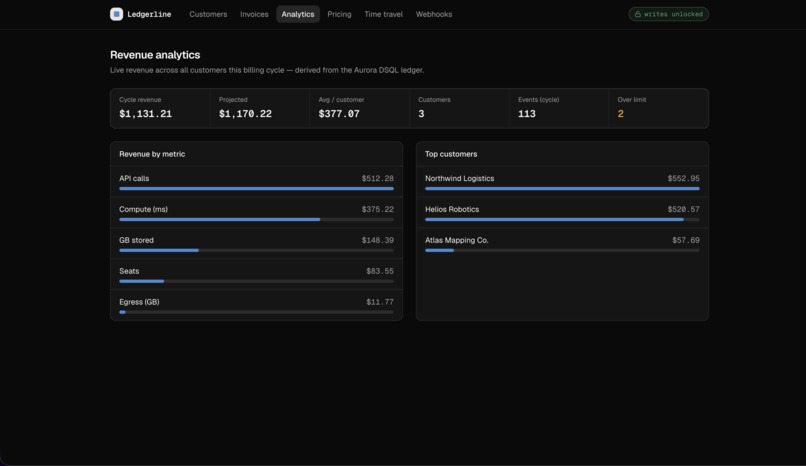Click the GB stored metric label
This screenshot has width=806, height=466.
point(136,240)
